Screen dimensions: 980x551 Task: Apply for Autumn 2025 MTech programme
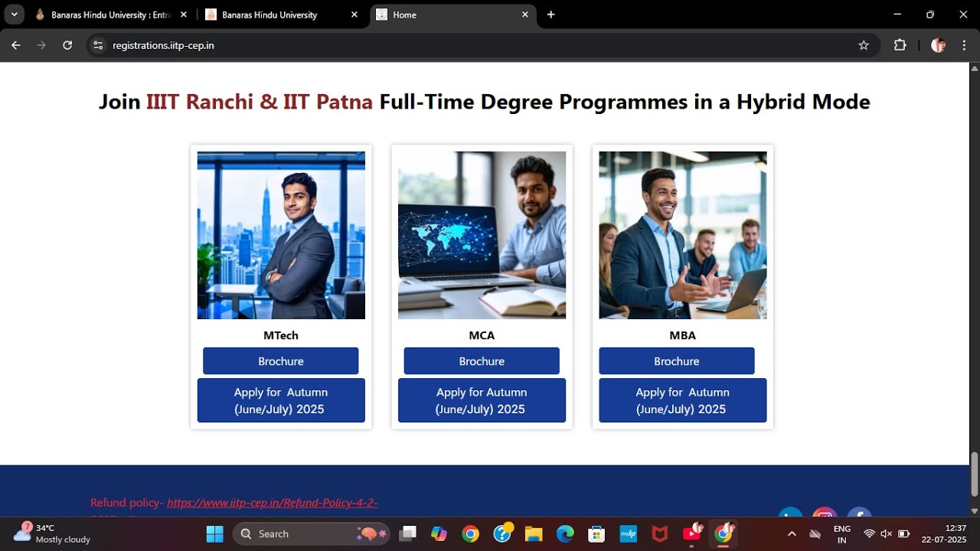tap(281, 400)
